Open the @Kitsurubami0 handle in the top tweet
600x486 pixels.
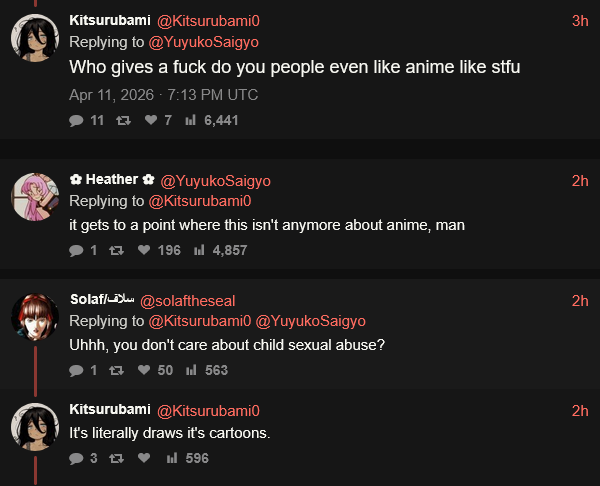(x=209, y=21)
